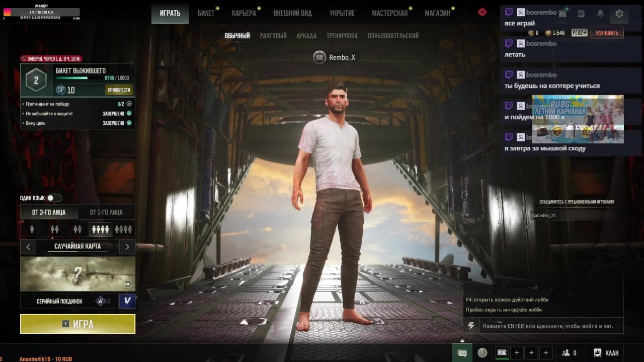Click the red Улучшить button

pyautogui.click(x=607, y=33)
